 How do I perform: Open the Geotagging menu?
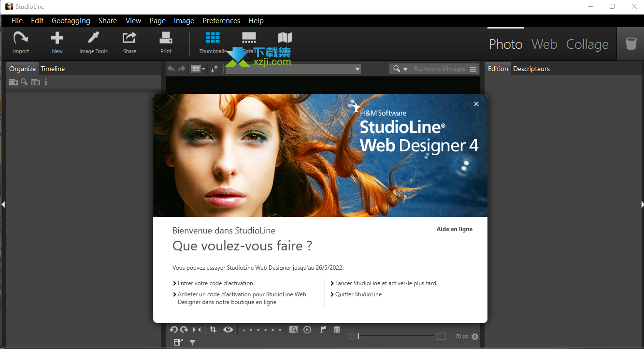coord(71,21)
